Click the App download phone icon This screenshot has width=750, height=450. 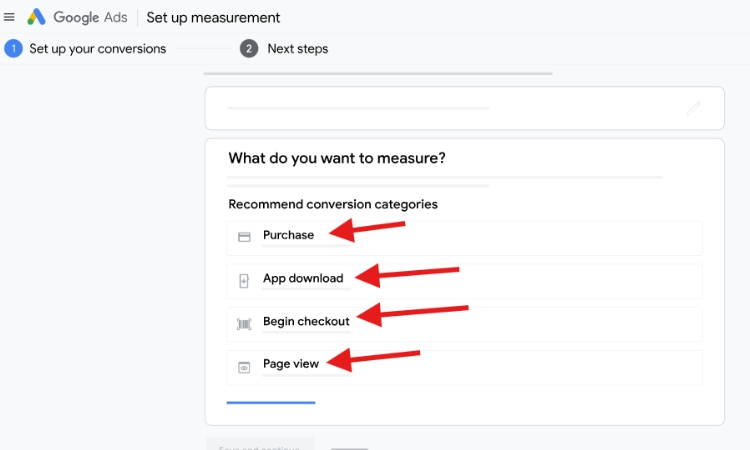click(x=244, y=281)
